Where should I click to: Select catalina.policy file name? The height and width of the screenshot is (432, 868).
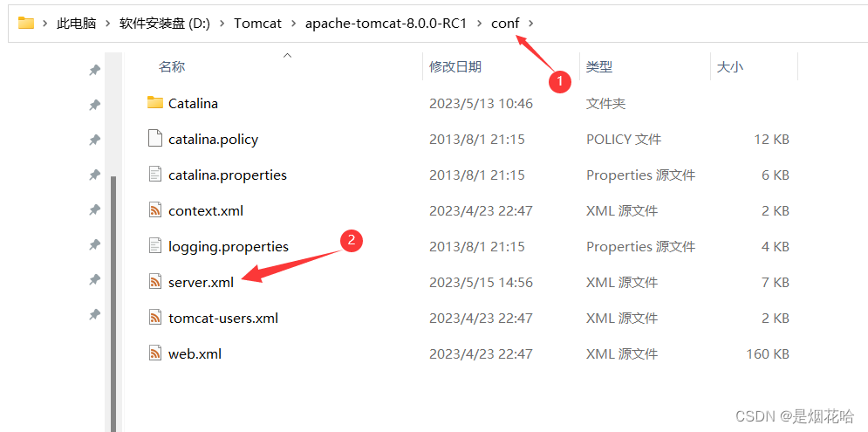click(213, 139)
